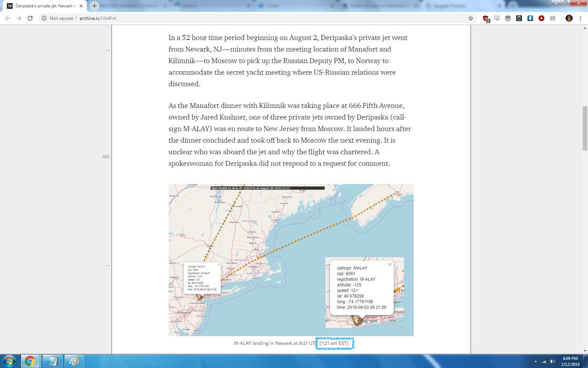Click "callsign: MALAY" in enlarged popup
Screen dimensions: 588x368
(x=352, y=268)
